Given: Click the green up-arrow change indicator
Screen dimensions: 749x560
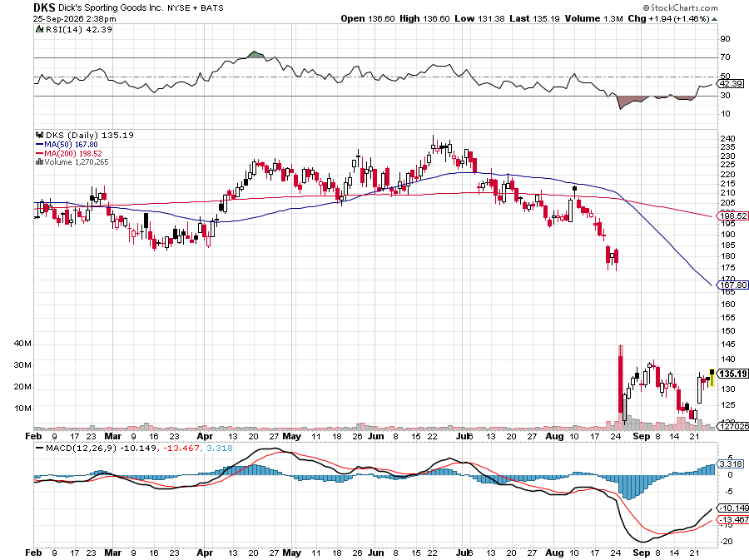Looking at the screenshot, I should [x=714, y=19].
